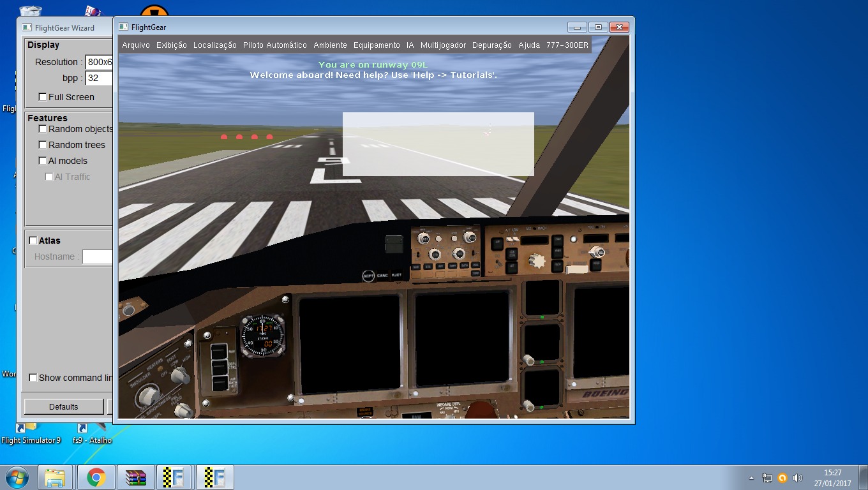The width and height of the screenshot is (868, 490).
Task: Open the Arquivo menu in FlightGear
Action: pos(136,45)
